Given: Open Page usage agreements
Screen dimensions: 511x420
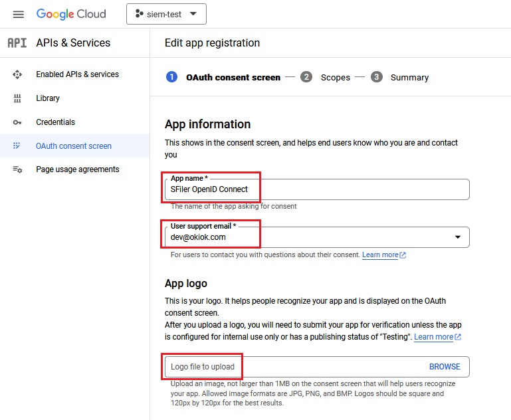Looking at the screenshot, I should click(78, 169).
